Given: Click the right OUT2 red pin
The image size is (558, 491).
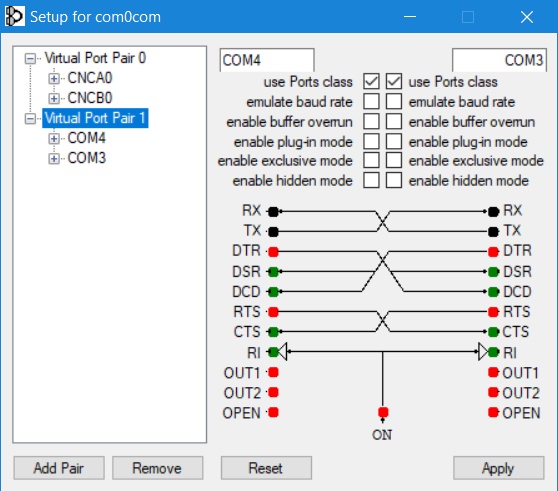Looking at the screenshot, I should click(493, 392).
